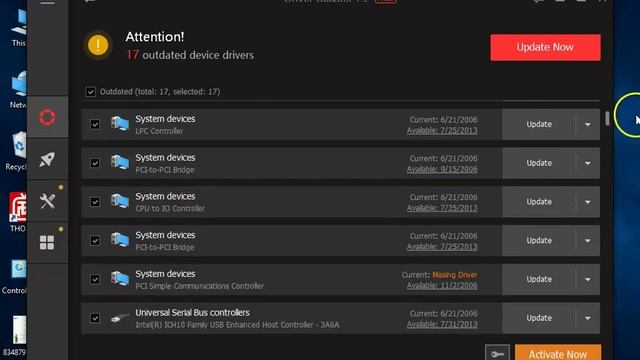Open the Available 9/15/2006 link
This screenshot has width=640, height=360.
442,169
